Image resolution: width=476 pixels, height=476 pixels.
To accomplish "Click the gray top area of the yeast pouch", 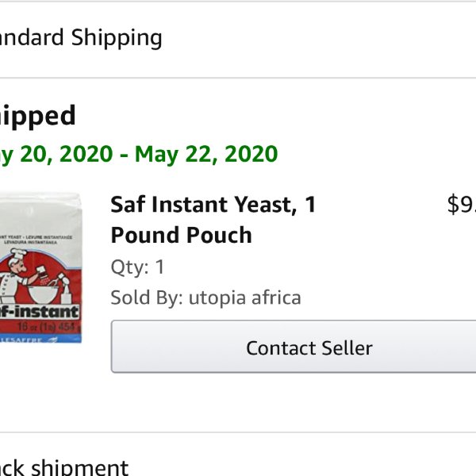I will [x=40, y=213].
